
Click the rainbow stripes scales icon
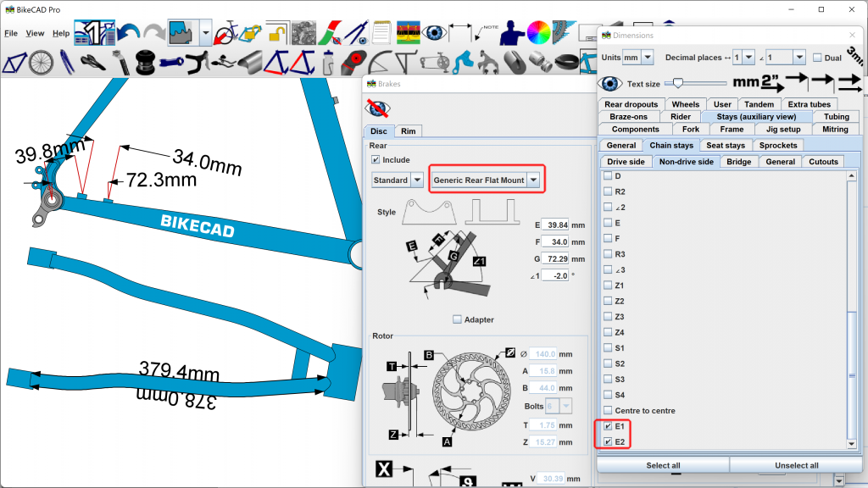coord(408,33)
